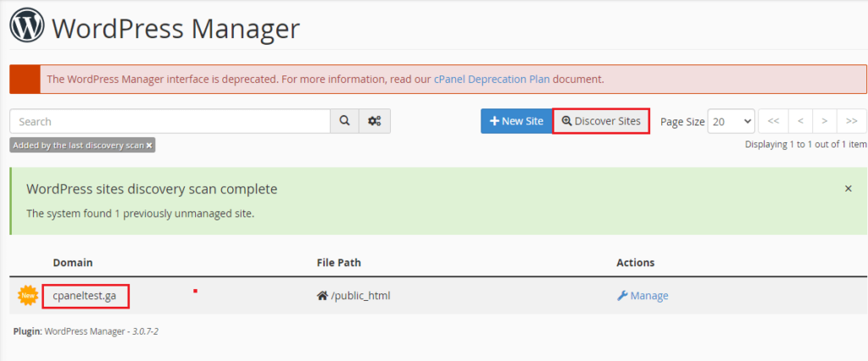Click the Domain column header

73,263
